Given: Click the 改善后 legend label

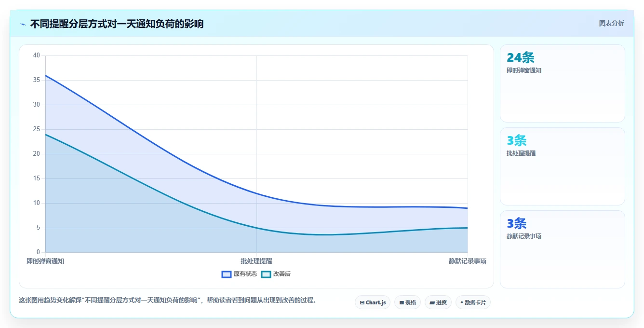Looking at the screenshot, I should point(282,274).
